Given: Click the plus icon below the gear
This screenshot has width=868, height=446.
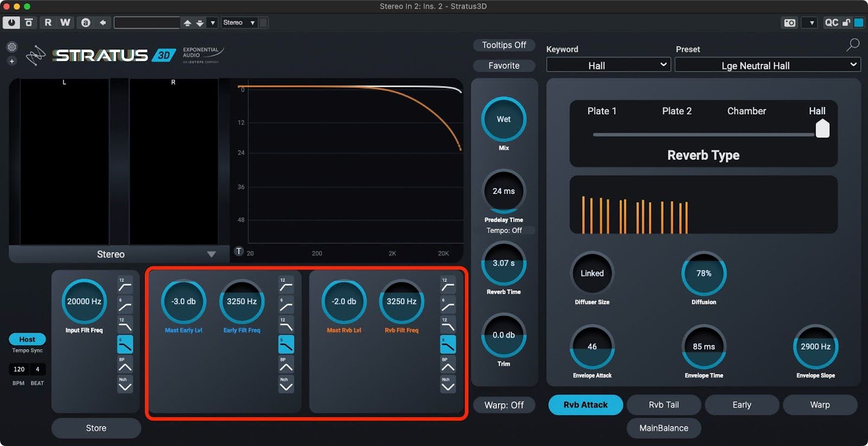Looking at the screenshot, I should click(x=12, y=61).
